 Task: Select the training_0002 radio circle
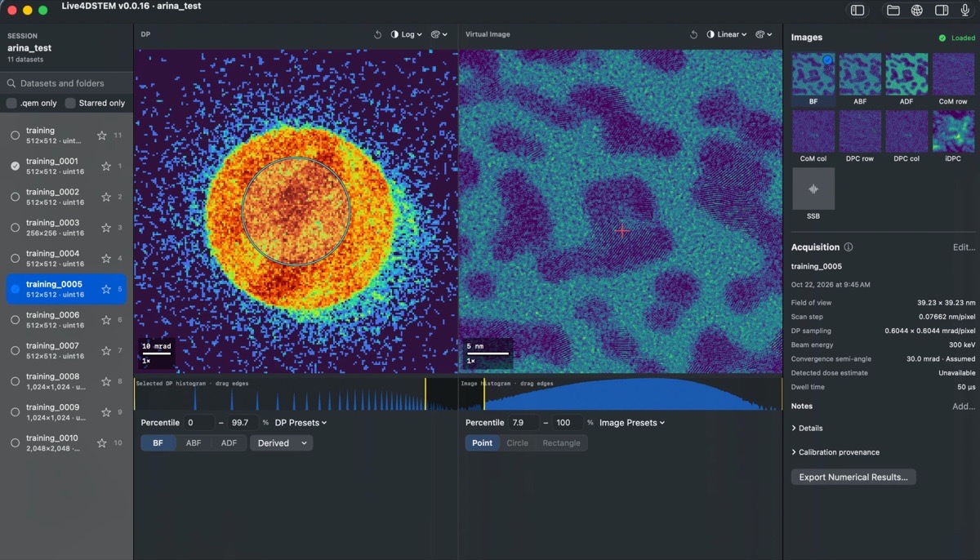coord(15,197)
